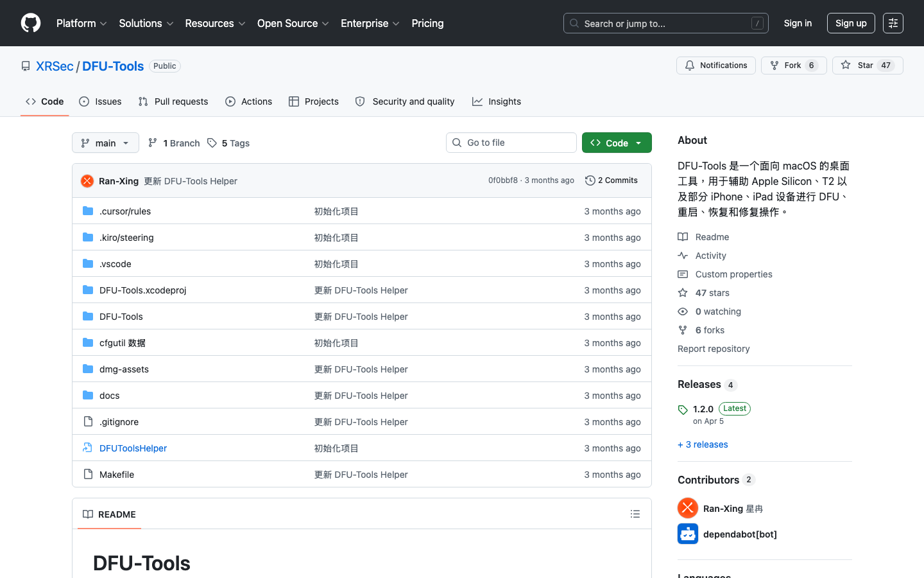This screenshot has width=924, height=578.
Task: Select the Code tab
Action: click(x=45, y=101)
